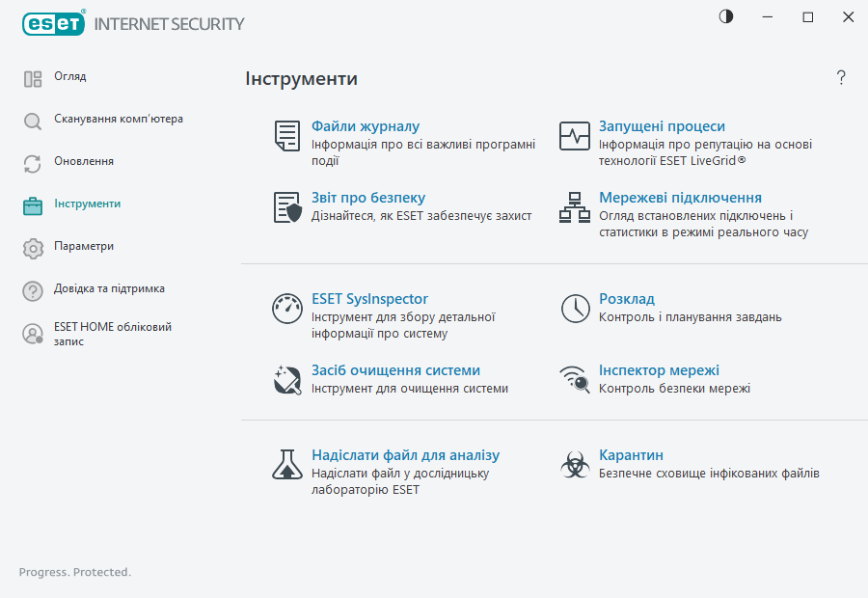The width and height of the screenshot is (868, 598).
Task: Toggle the dark/light contrast mode button
Action: click(x=725, y=17)
